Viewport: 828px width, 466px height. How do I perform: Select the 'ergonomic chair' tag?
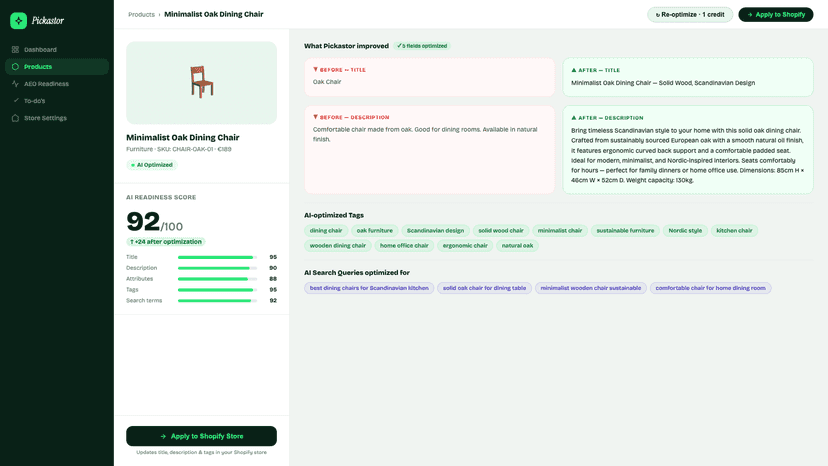click(465, 246)
